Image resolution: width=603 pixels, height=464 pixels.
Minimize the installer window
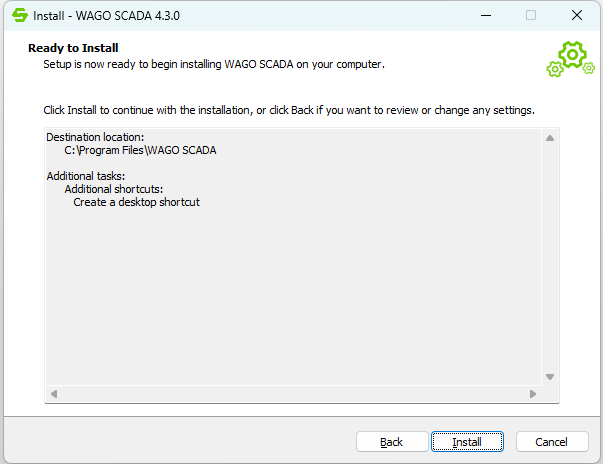tap(485, 16)
